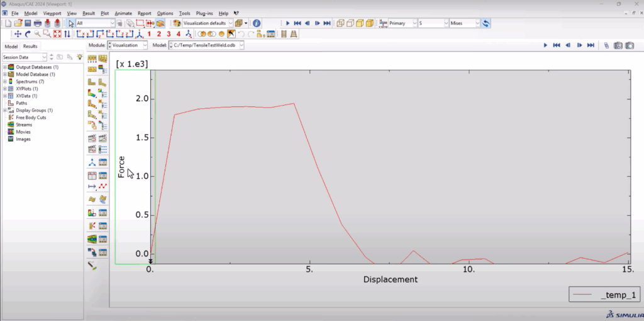Open file via the folder icon
This screenshot has width=644, height=321.
click(x=18, y=23)
